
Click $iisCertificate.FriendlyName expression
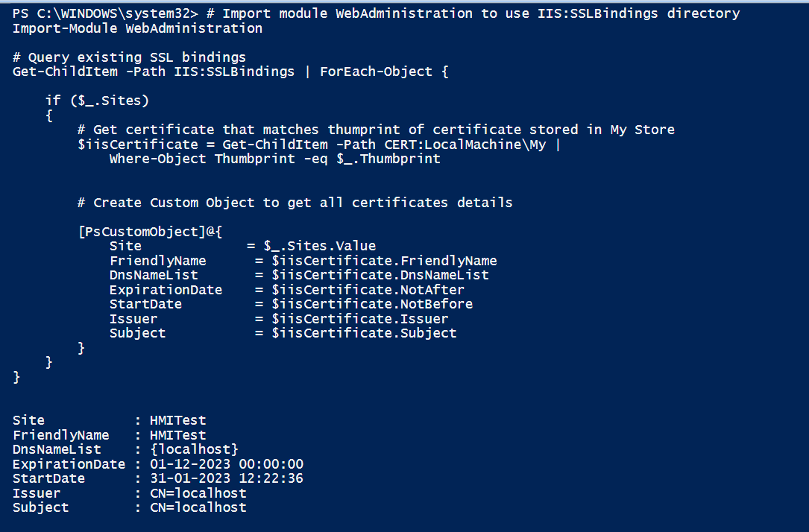point(385,261)
